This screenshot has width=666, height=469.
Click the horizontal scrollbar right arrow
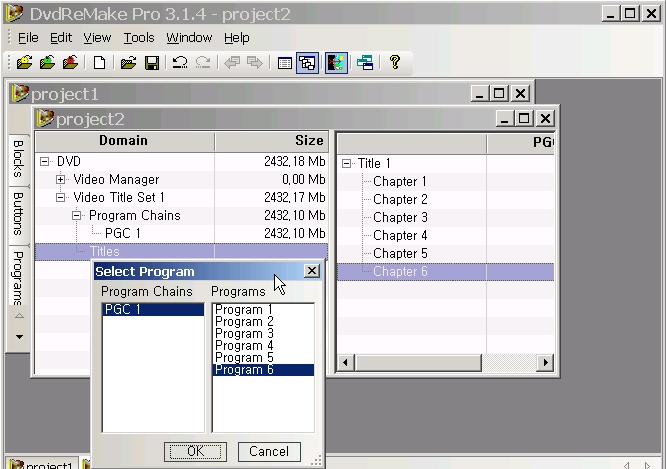545,363
